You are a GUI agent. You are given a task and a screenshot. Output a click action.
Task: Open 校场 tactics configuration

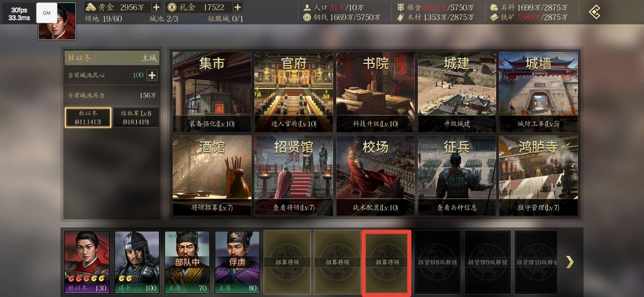(375, 175)
